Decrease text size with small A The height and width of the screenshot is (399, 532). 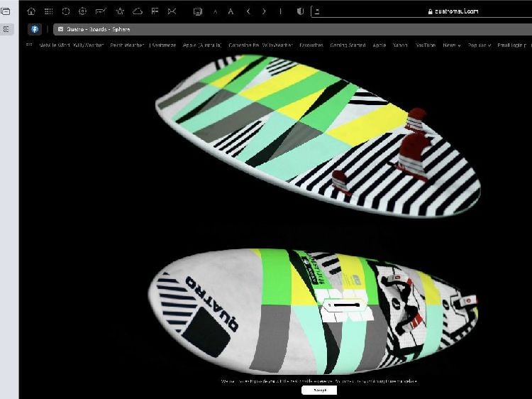tap(215, 12)
